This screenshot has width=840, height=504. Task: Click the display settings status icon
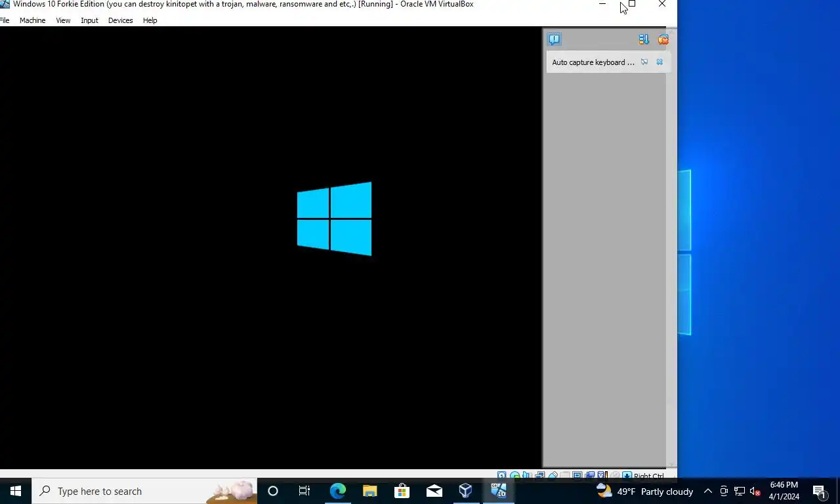coord(577,476)
